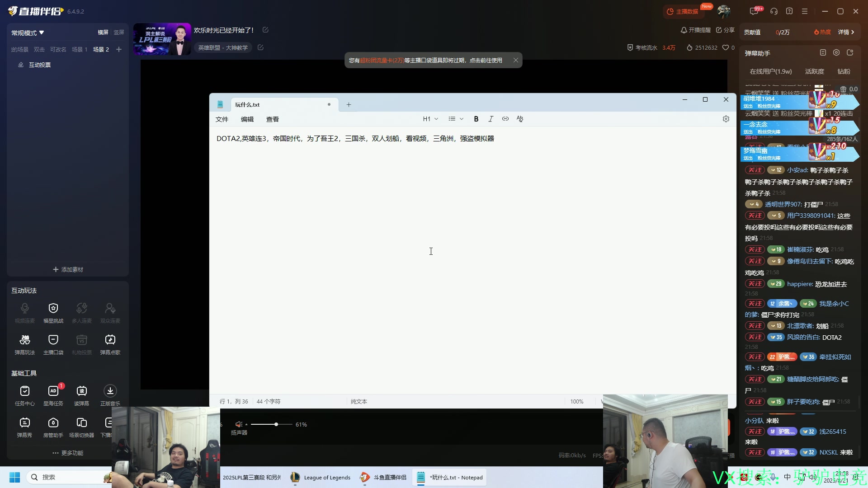This screenshot has height=488, width=868.
Task: Add a new scene with plus icon
Action: tap(119, 49)
